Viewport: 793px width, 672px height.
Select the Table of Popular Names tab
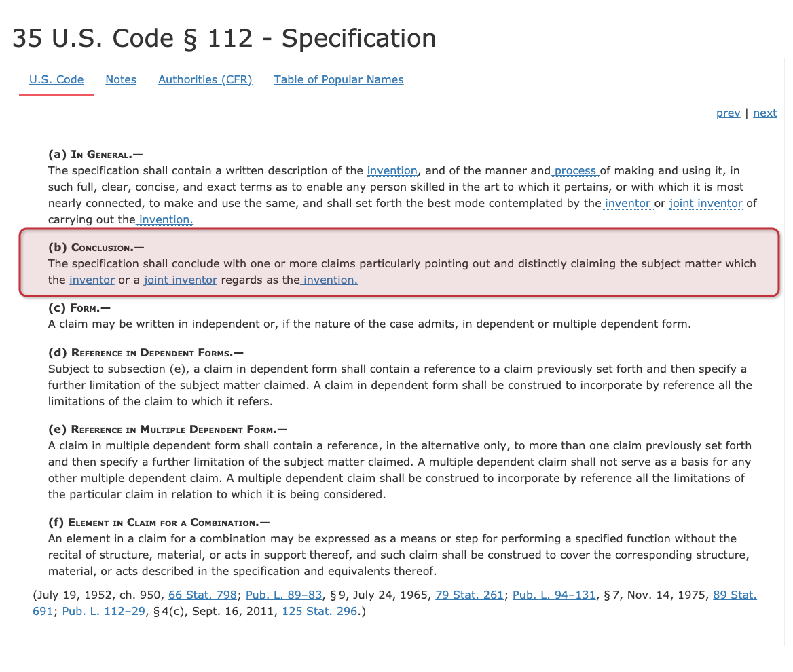tap(339, 79)
